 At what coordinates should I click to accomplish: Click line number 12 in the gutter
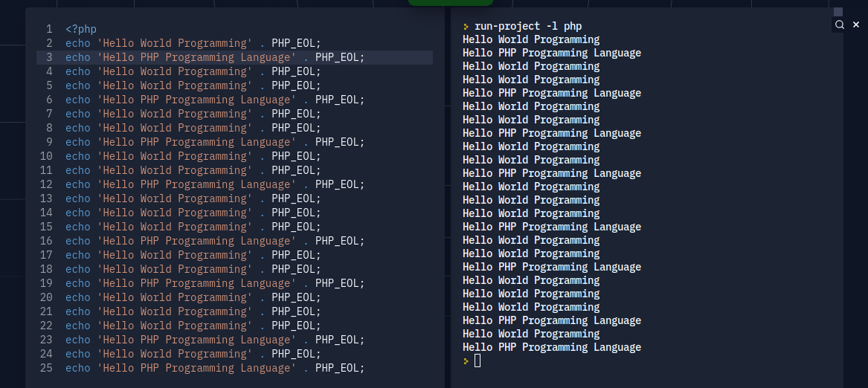pyautogui.click(x=46, y=184)
